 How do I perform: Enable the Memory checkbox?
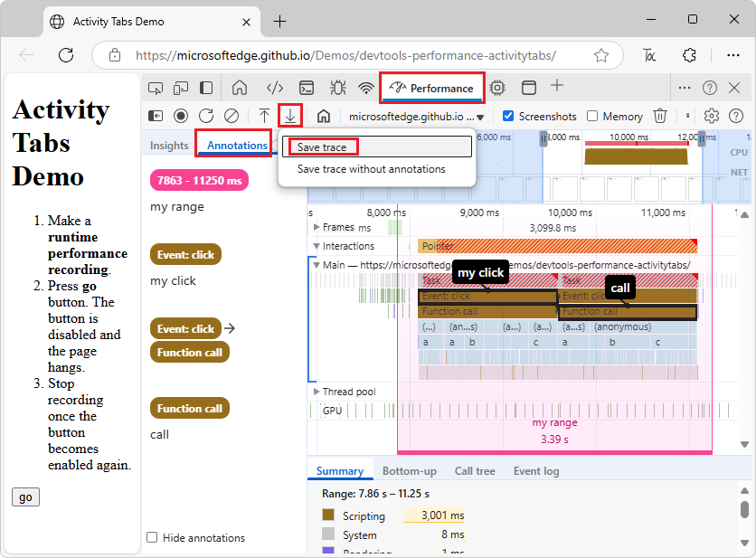click(591, 116)
